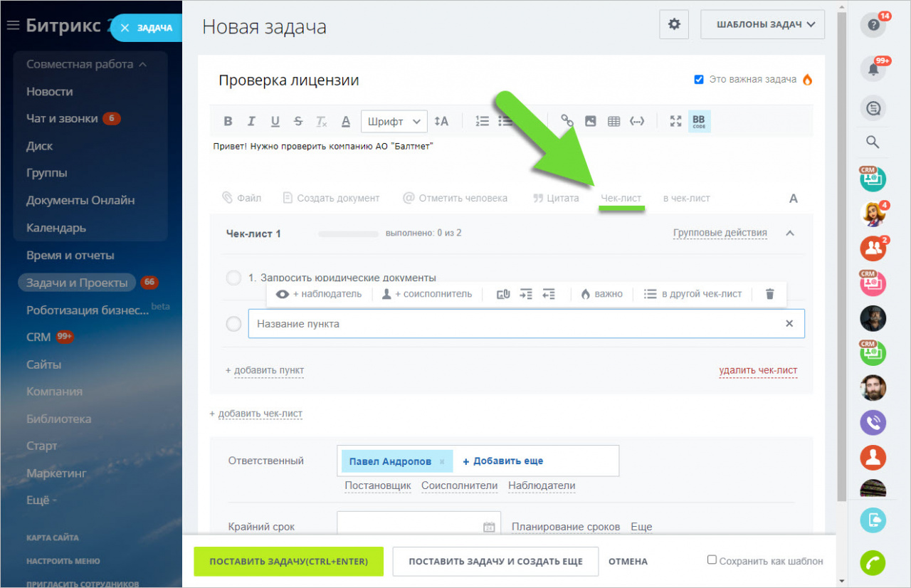Add соисполнитель to checklist item

click(426, 294)
